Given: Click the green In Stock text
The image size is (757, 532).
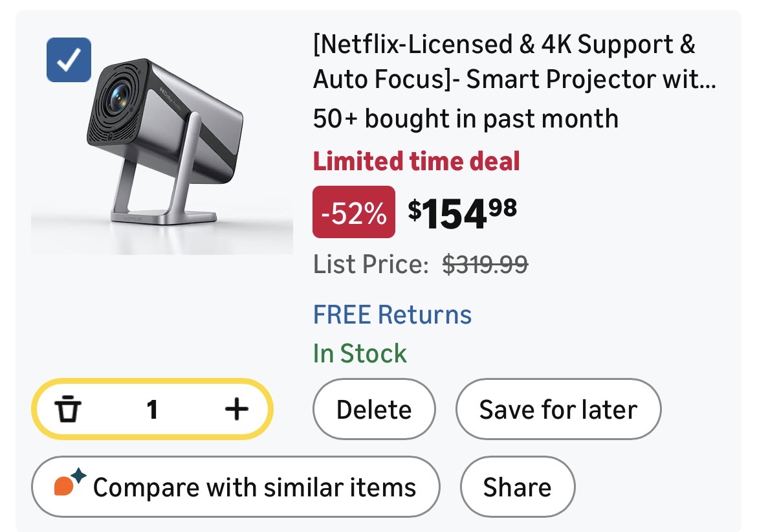Looking at the screenshot, I should [360, 353].
